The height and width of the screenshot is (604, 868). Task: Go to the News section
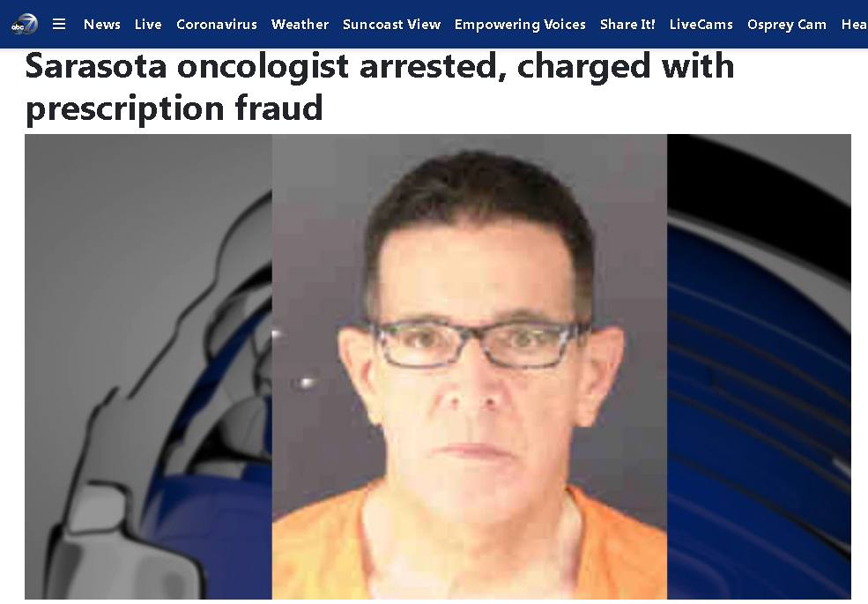[x=102, y=25]
